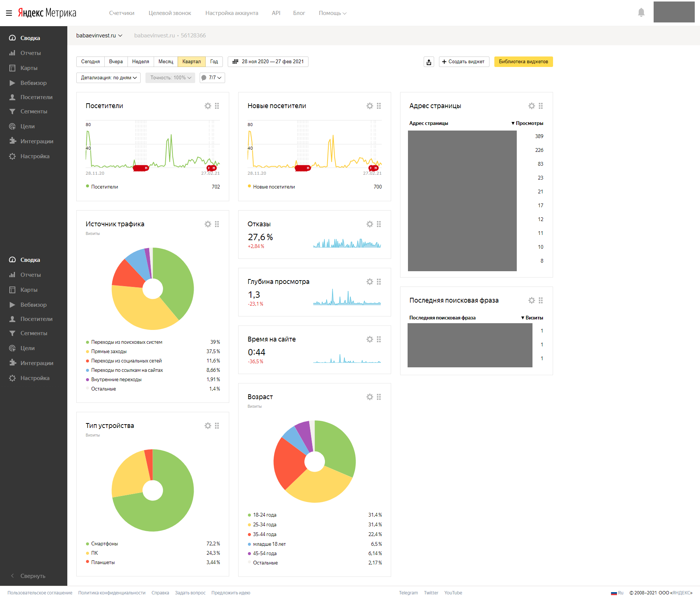Click the drag handle of Источник трафика widget
Screen dimensions: 700x600
click(217, 224)
